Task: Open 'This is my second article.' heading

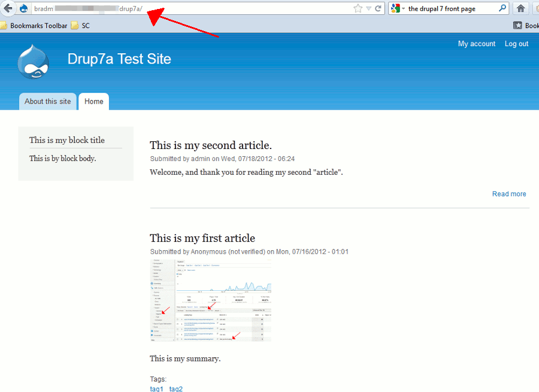Action: 211,145
